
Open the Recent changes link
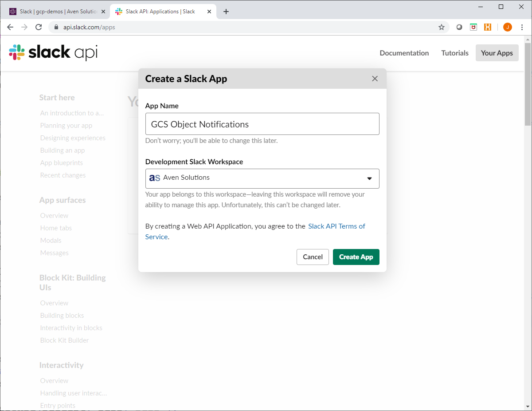coord(63,175)
